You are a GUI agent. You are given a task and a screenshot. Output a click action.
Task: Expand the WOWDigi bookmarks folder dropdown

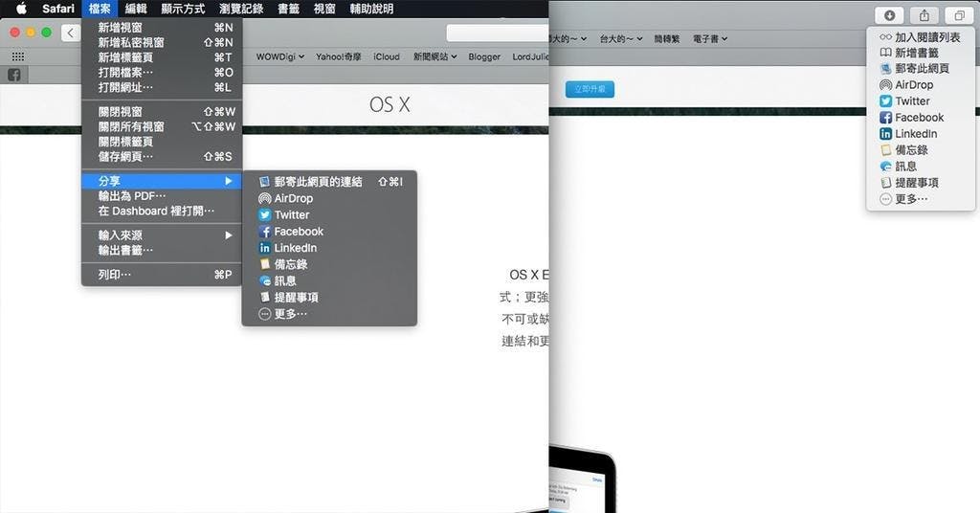[280, 56]
